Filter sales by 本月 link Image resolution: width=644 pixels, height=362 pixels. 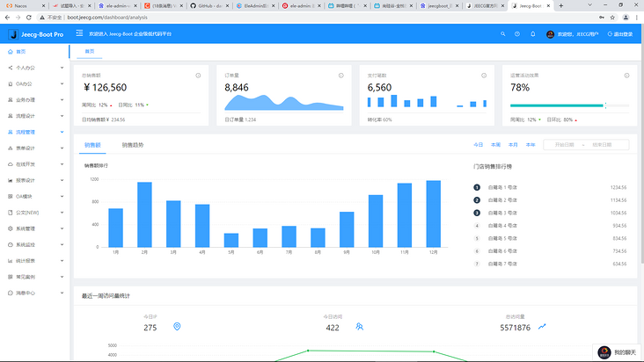coord(513,144)
